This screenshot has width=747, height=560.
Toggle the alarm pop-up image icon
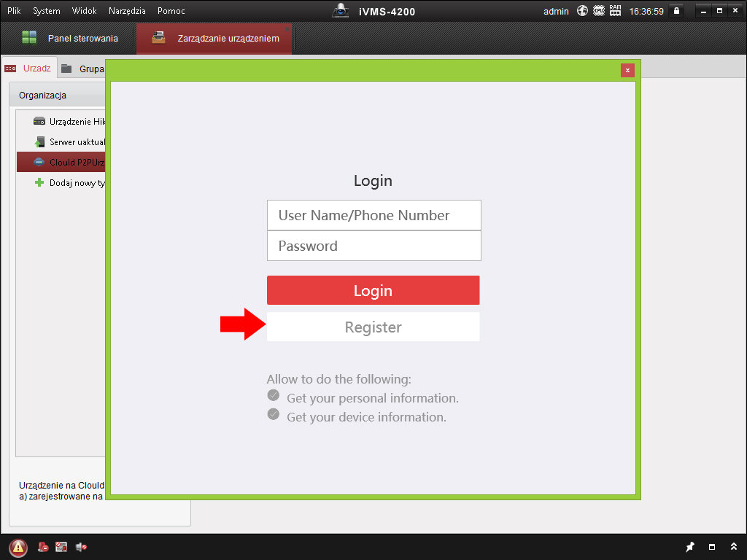[62, 547]
